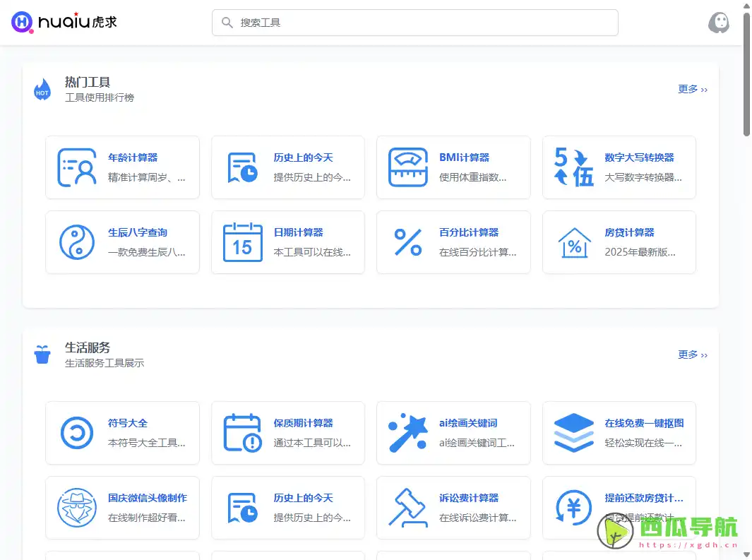The image size is (752, 560).
Task: Open the user avatar icon at top right
Action: pyautogui.click(x=719, y=22)
